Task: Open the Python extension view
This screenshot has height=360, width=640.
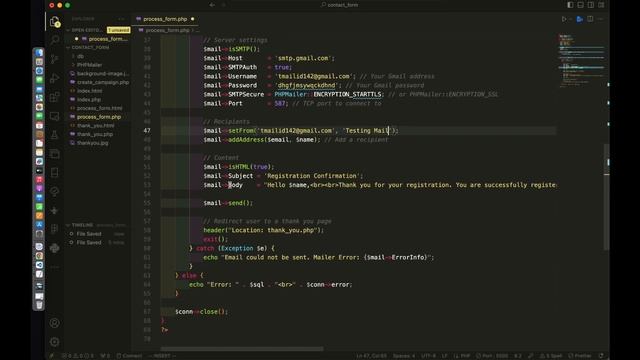Action: [55, 248]
